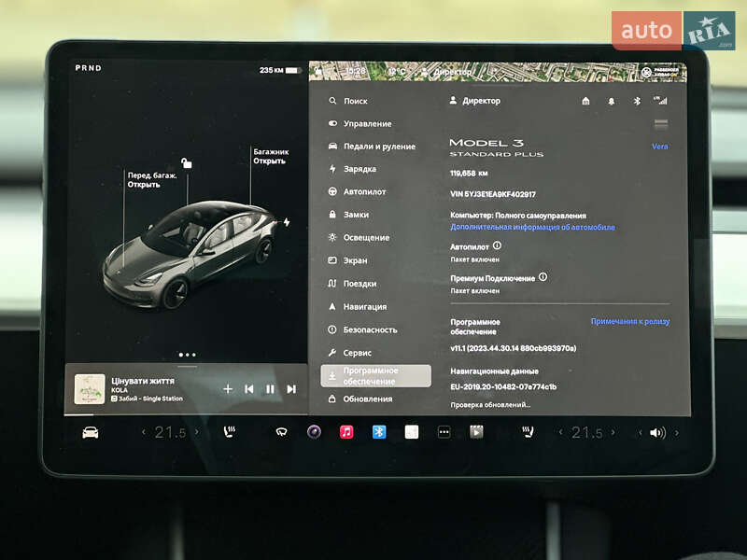The image size is (747, 560).
Task: Open the Apple Music app icon
Action: click(345, 431)
